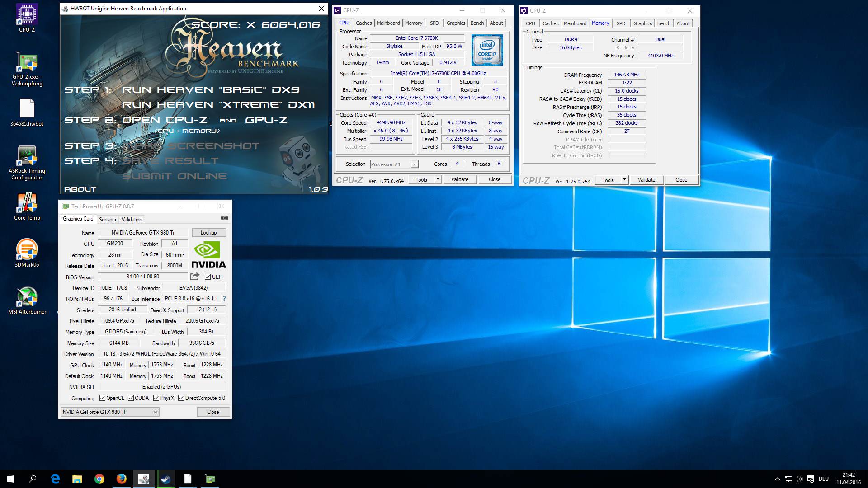Viewport: 868px width, 488px height.
Task: Open the Processor #1 selection dropdown
Action: click(x=394, y=164)
